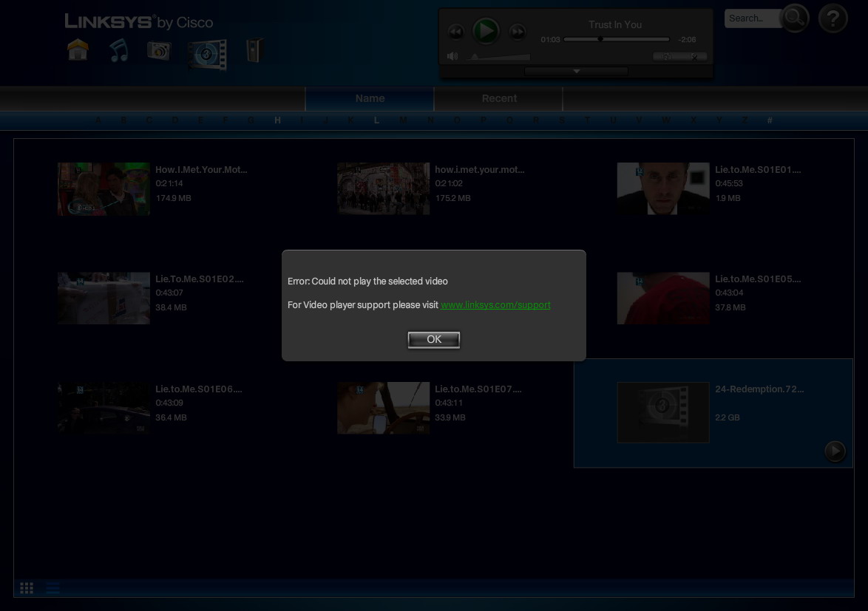Switch to grid view layout
The width and height of the screenshot is (868, 611).
pos(27,588)
